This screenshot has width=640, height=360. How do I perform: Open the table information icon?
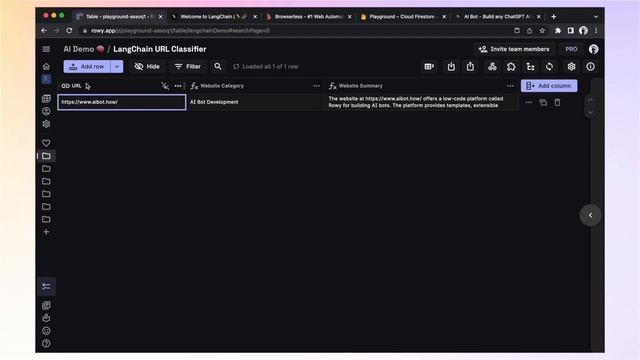(x=591, y=67)
